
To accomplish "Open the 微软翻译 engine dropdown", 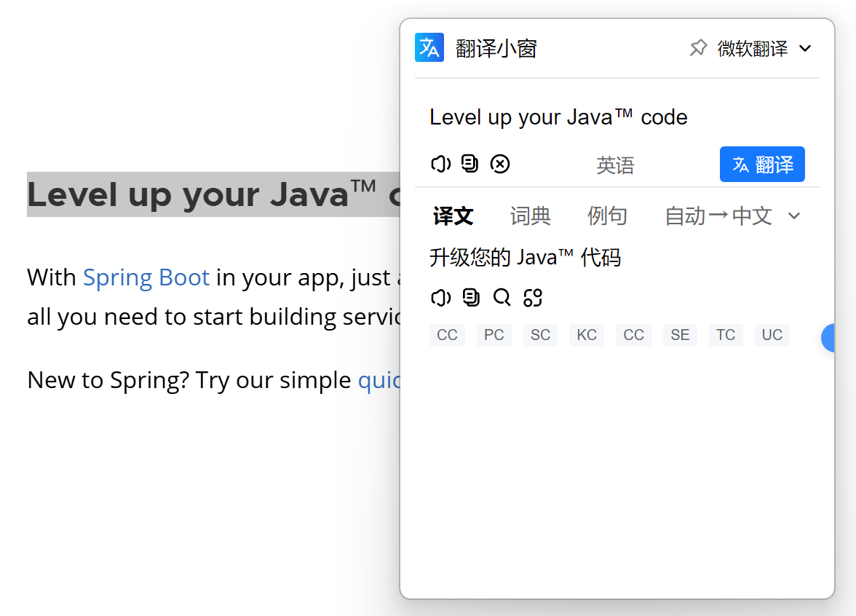I will 764,49.
